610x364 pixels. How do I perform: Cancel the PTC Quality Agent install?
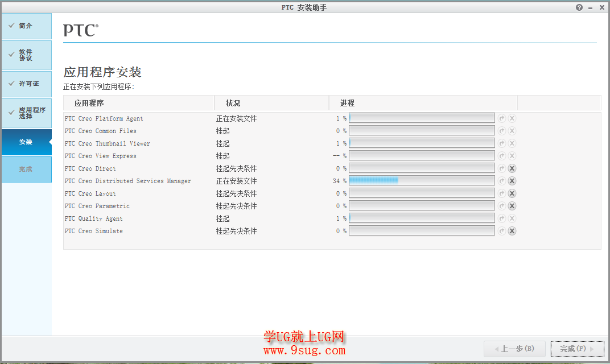[512, 218]
